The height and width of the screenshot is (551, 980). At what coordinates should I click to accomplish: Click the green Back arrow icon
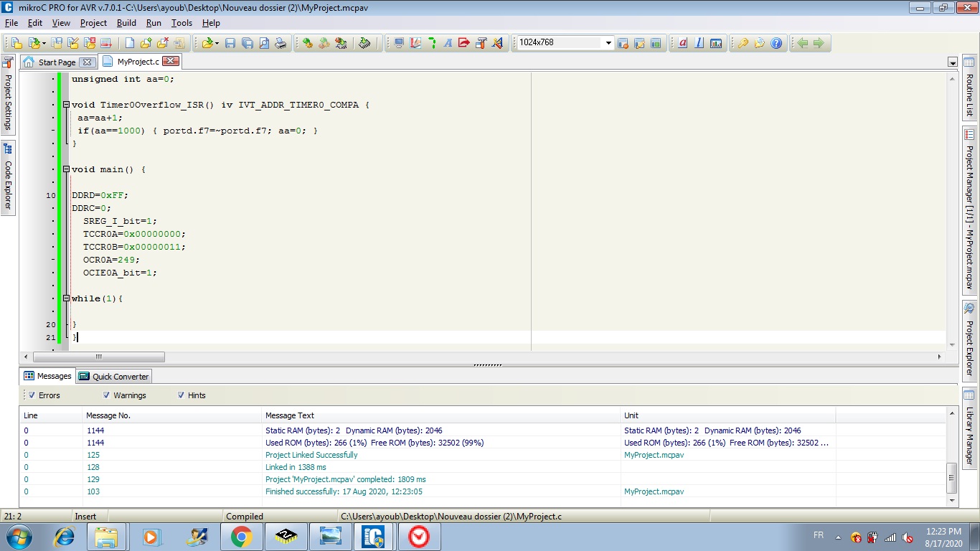803,43
